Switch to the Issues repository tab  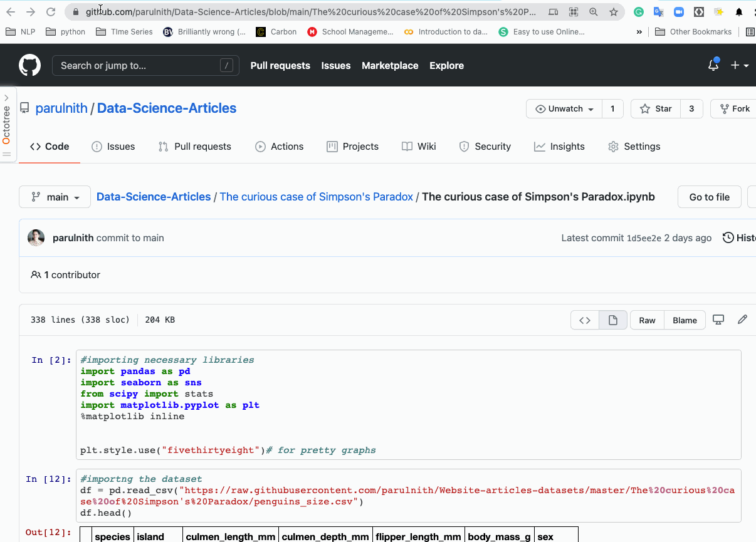pos(113,147)
